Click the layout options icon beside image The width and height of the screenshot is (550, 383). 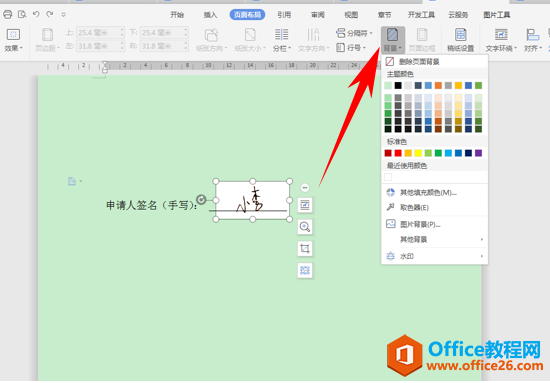305,205
